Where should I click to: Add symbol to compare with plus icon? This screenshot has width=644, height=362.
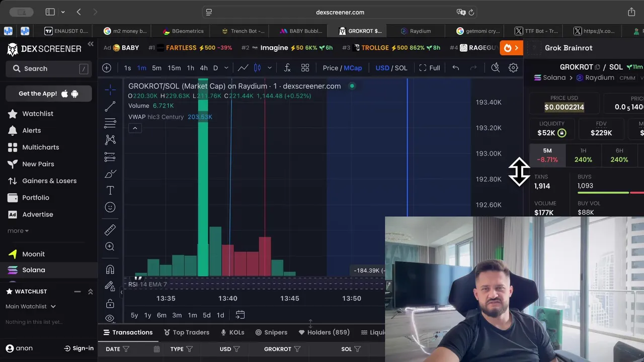click(107, 68)
